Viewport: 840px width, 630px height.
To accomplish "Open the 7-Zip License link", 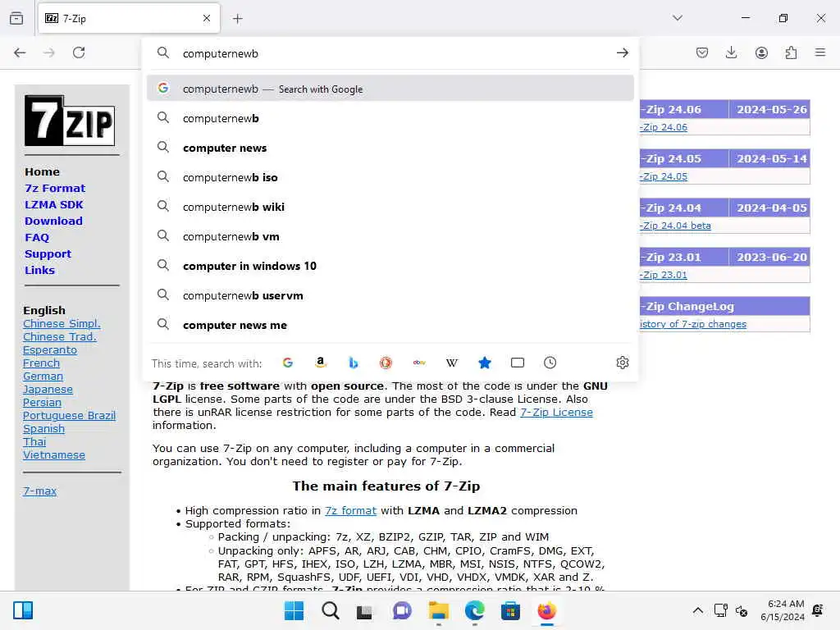I will (556, 412).
